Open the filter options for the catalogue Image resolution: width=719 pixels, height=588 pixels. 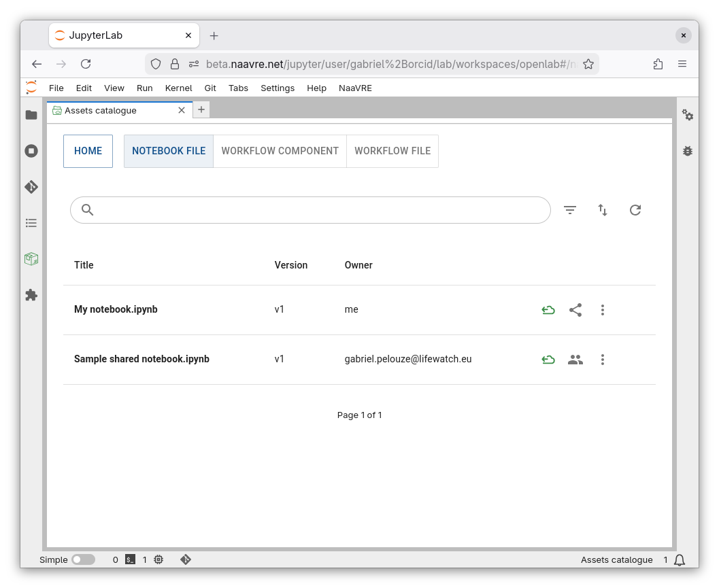[570, 210]
